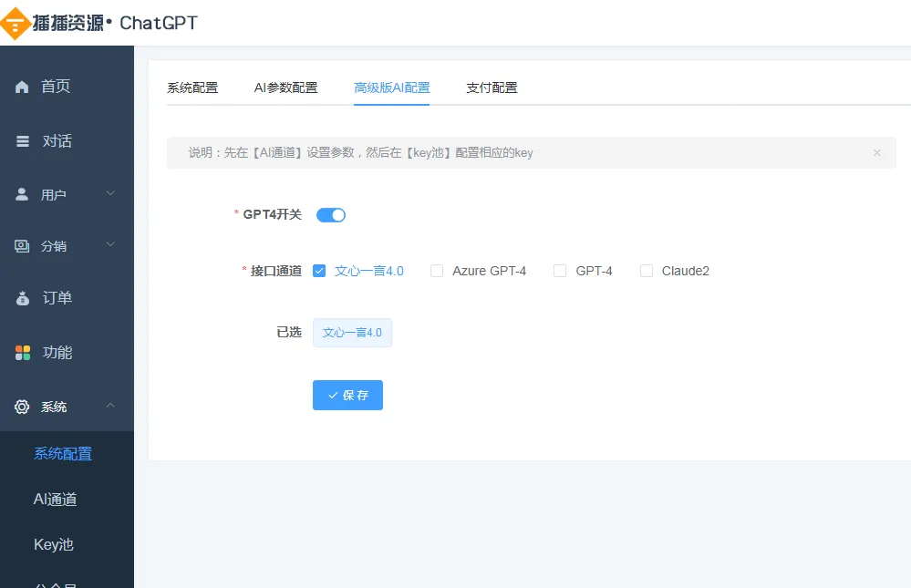Open the AI参数配置 tab
This screenshot has height=588, width=911.
(286, 88)
